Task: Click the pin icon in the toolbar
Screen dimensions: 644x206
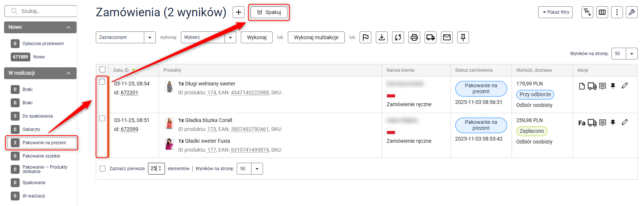Action: click(x=463, y=37)
